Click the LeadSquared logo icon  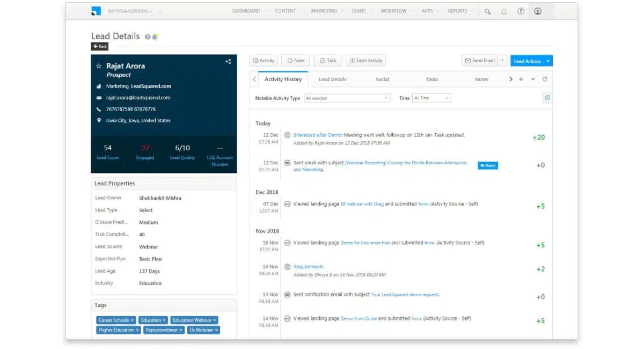click(96, 11)
